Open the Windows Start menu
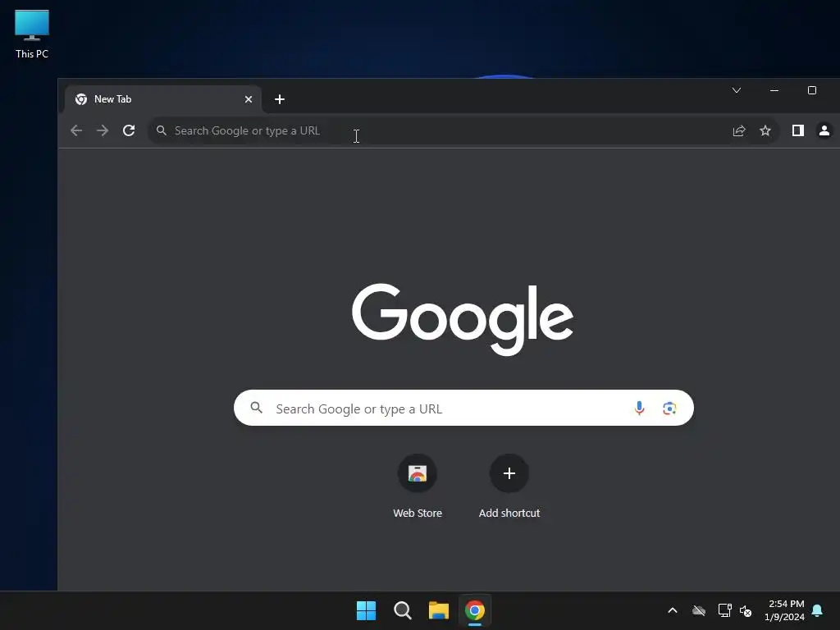Viewport: 840px width, 630px height. (367, 610)
